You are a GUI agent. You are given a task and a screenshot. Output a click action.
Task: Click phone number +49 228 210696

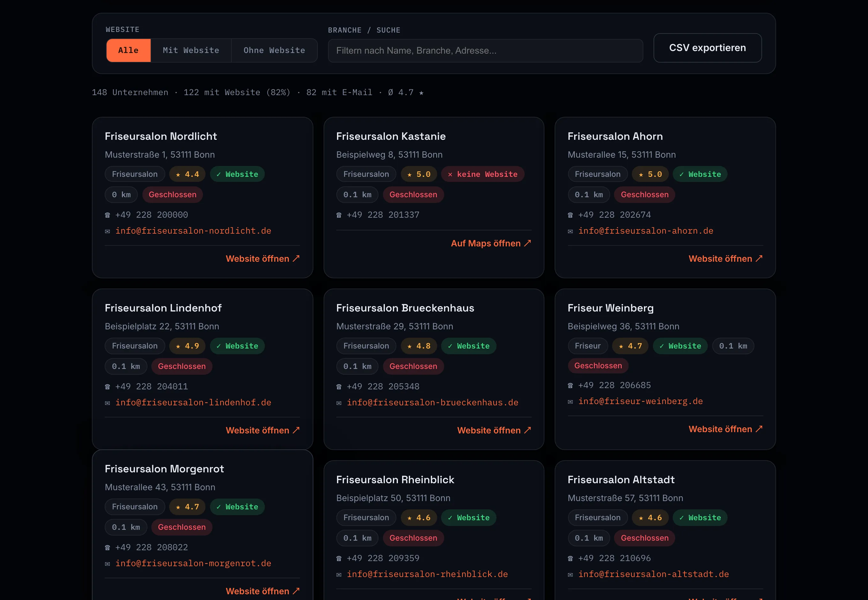coord(614,558)
